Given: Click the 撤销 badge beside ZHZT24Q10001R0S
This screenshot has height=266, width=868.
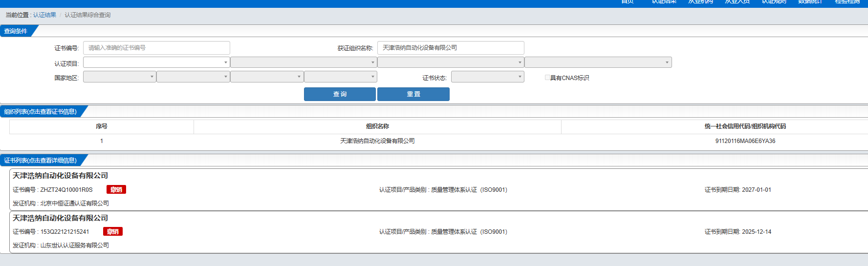Looking at the screenshot, I should (116, 189).
